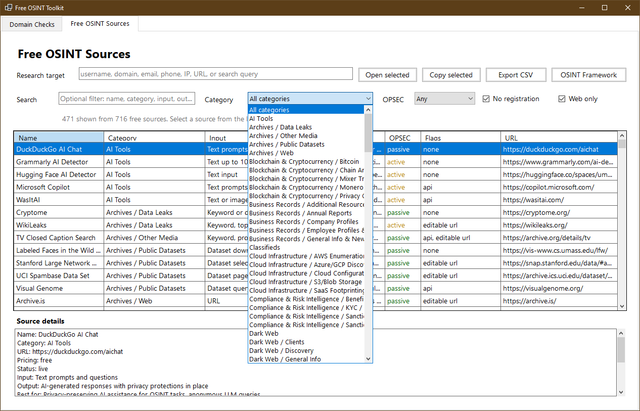Switch to the Domain Checks tab

(x=32, y=24)
